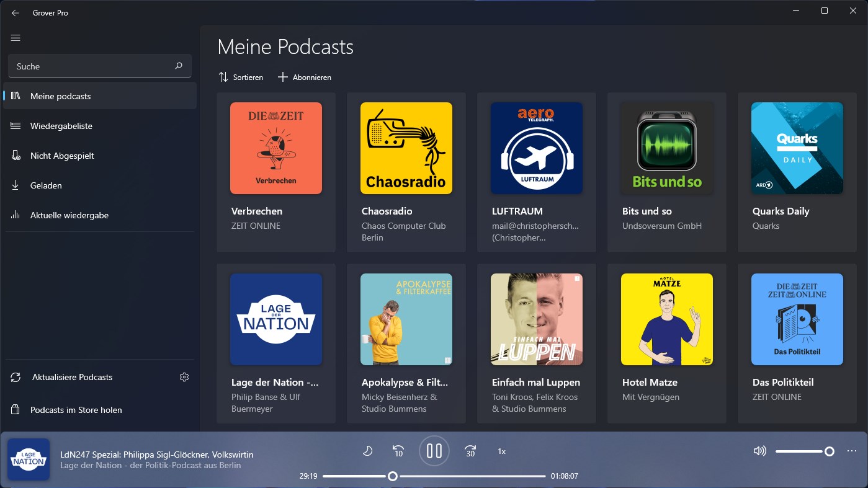868x488 pixels.
Task: Open podcast settings gear icon
Action: (x=184, y=377)
